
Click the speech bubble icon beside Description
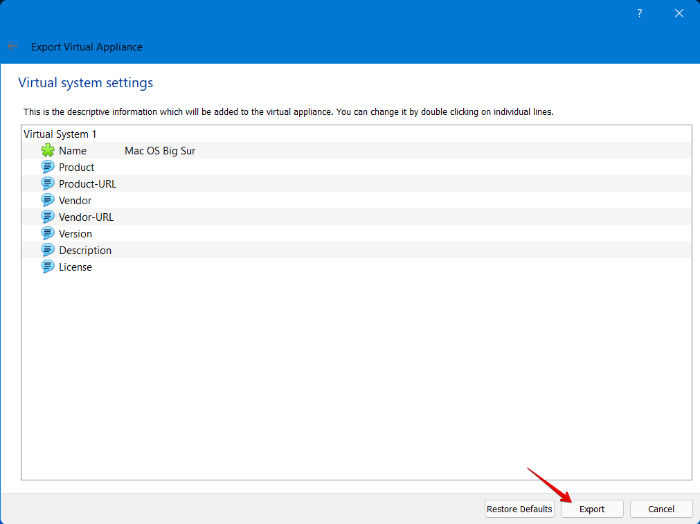48,250
